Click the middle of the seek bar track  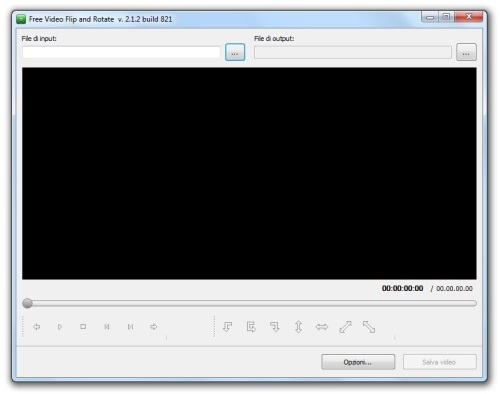(249, 303)
